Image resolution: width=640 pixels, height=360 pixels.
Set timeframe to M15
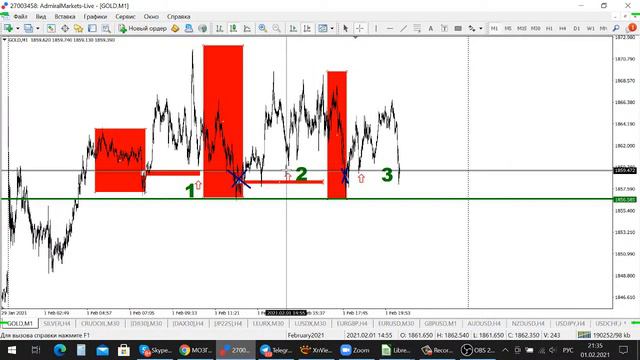pyautogui.click(x=522, y=28)
